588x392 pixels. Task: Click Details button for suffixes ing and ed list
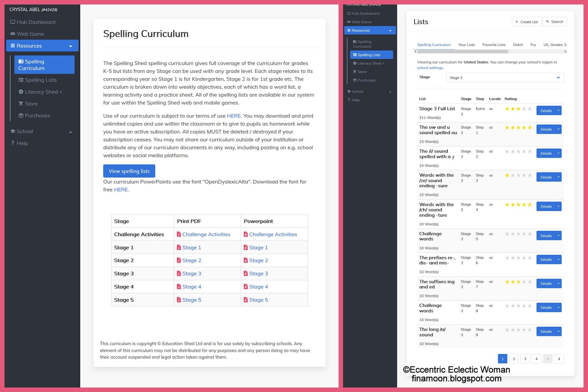pyautogui.click(x=546, y=284)
